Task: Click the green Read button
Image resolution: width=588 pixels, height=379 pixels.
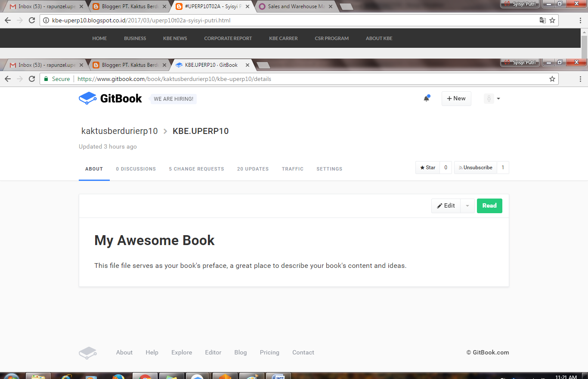Action: point(489,206)
